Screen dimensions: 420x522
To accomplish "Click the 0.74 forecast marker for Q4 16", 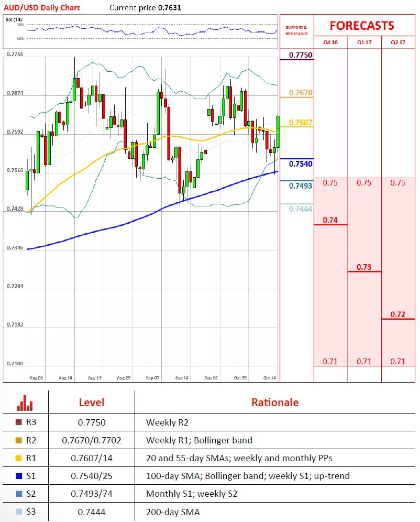I will tap(330, 220).
